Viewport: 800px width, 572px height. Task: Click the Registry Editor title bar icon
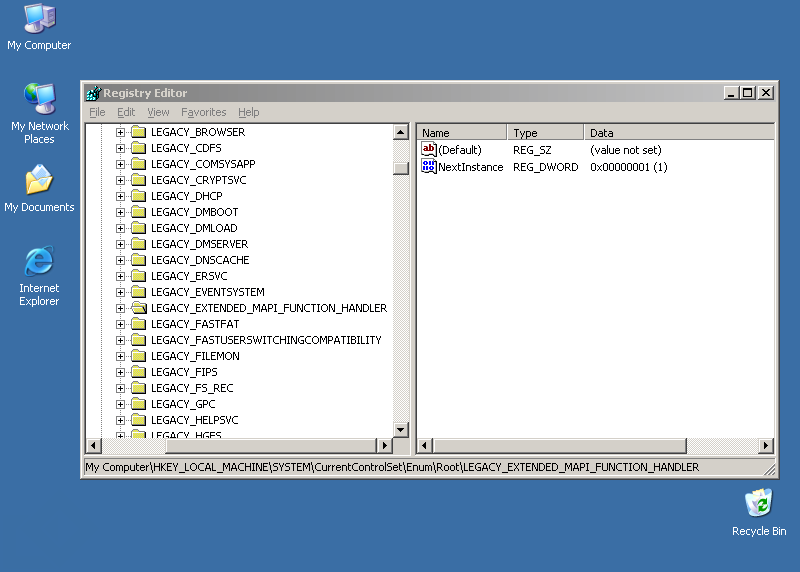pyautogui.click(x=93, y=93)
